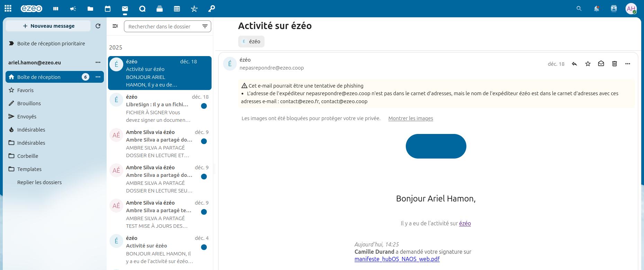The width and height of the screenshot is (644, 270).
Task: Open ézéo Activité message from déc. 4
Action: click(x=160, y=250)
